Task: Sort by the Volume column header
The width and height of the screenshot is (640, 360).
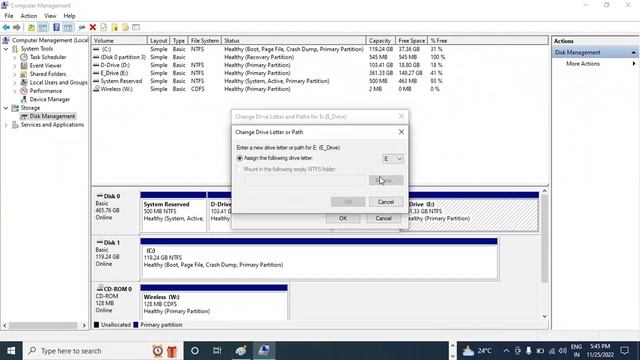Action: [119, 40]
